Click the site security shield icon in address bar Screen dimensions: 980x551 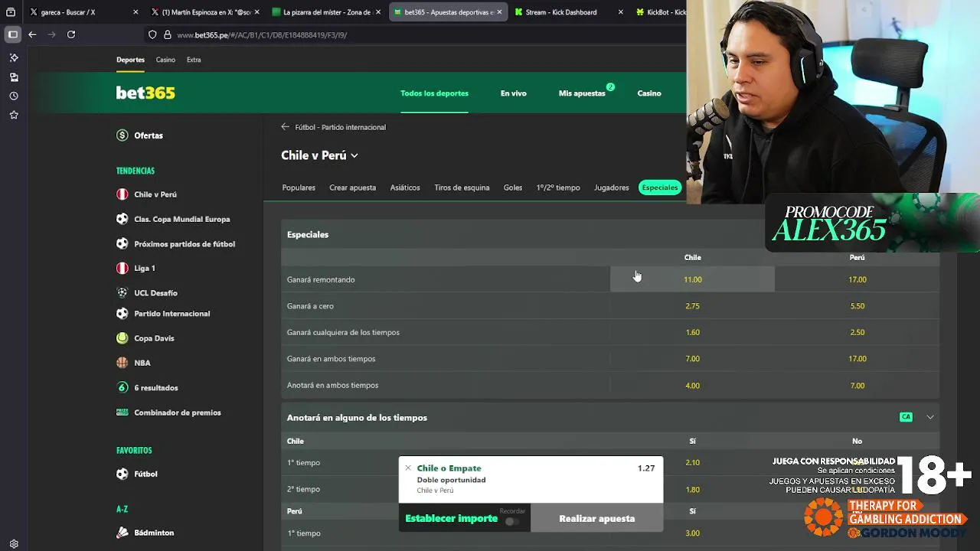pyautogui.click(x=152, y=34)
